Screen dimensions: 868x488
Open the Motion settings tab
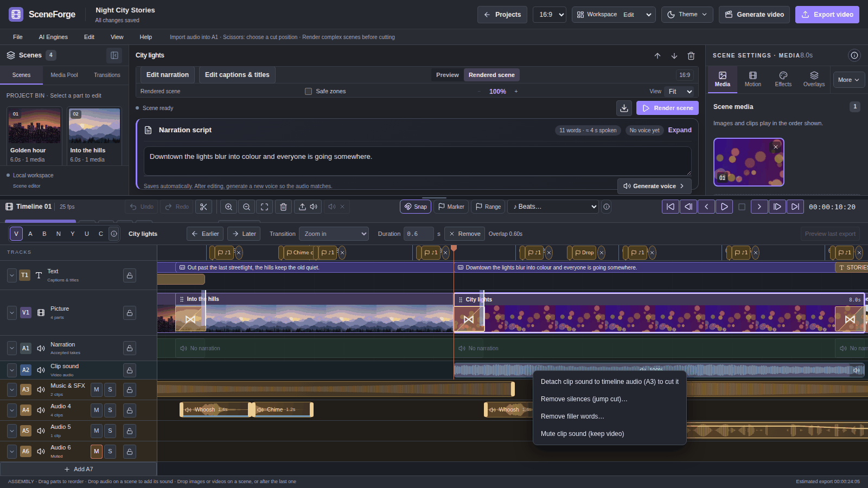(x=753, y=79)
